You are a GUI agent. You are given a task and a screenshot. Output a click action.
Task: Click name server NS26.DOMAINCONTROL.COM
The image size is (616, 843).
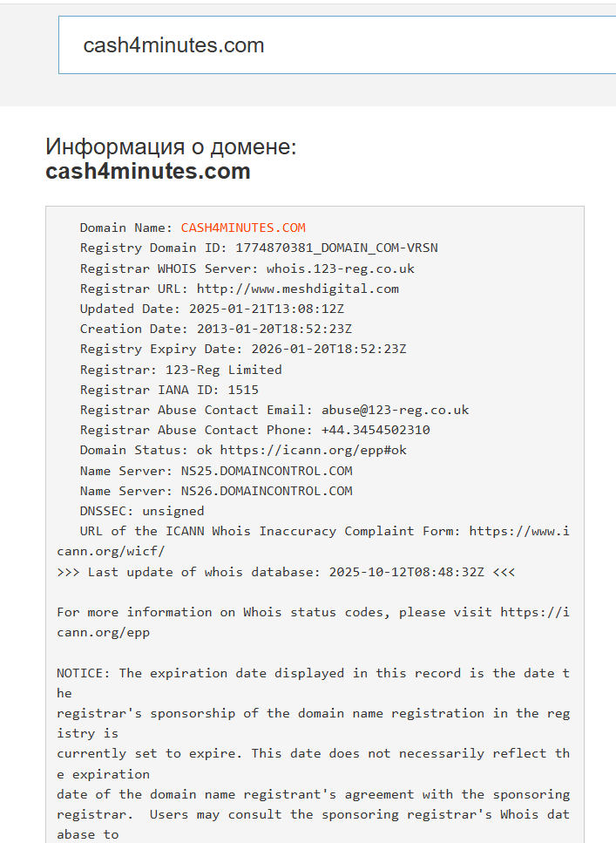click(x=267, y=491)
